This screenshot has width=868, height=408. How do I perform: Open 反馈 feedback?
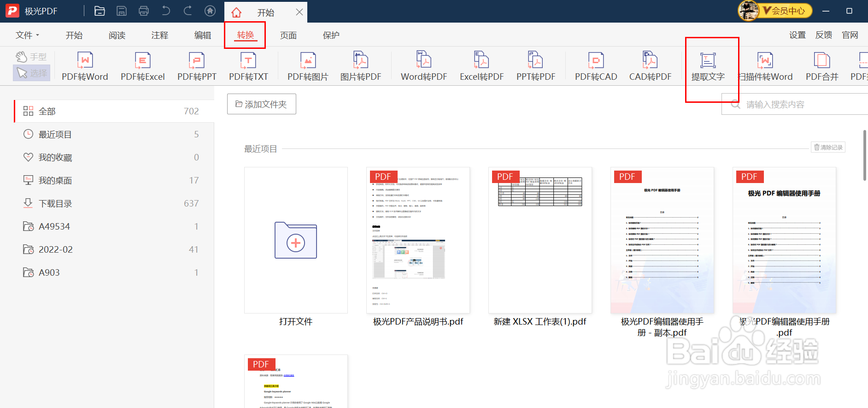pos(824,35)
